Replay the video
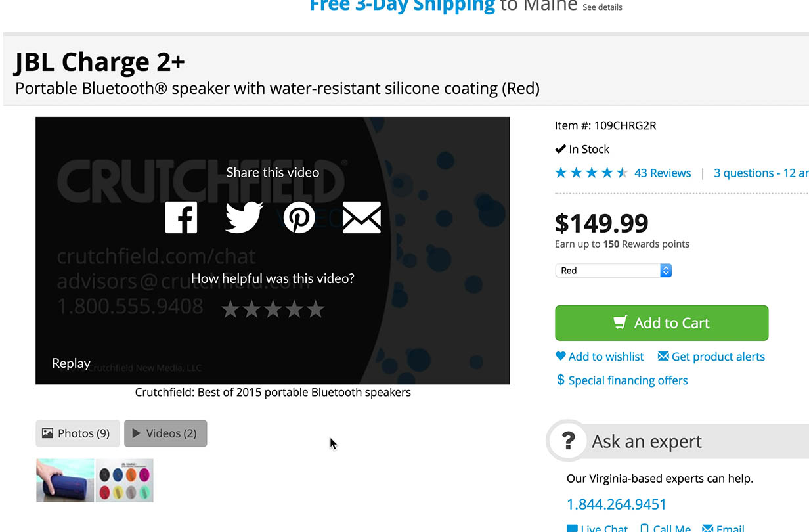The image size is (809, 532). point(71,363)
